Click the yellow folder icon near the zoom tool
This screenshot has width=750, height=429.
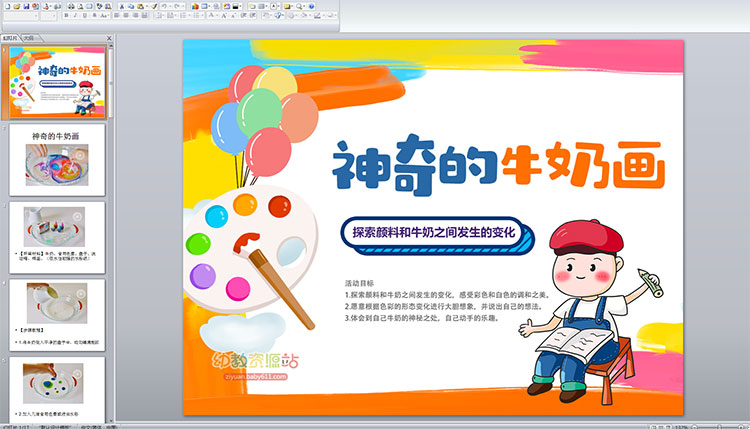[287, 6]
